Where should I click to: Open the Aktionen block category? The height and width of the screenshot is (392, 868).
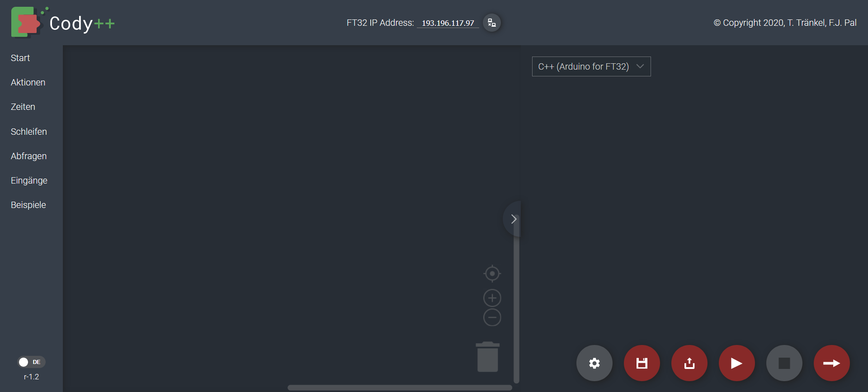(x=28, y=82)
